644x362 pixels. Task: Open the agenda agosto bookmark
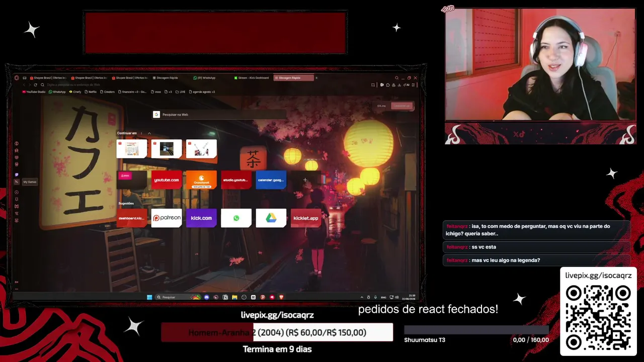pyautogui.click(x=202, y=92)
